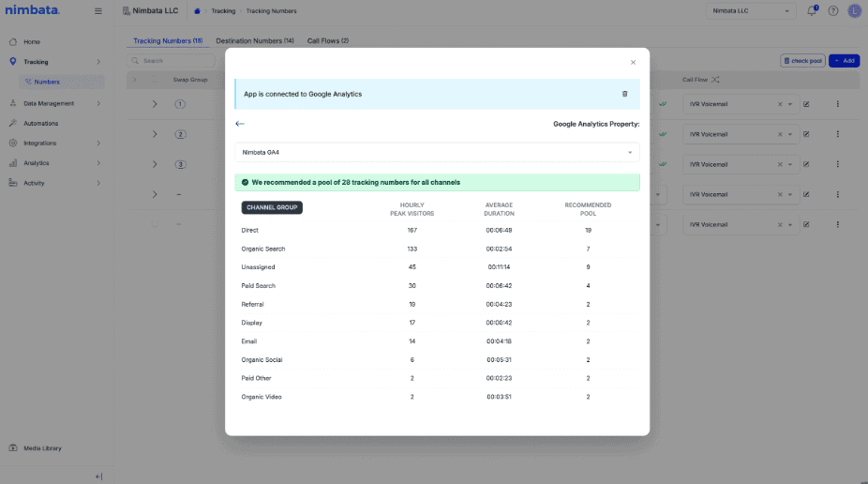Image resolution: width=868 pixels, height=484 pixels.
Task: Click the Tracking breadcrumb link
Action: pyautogui.click(x=223, y=11)
